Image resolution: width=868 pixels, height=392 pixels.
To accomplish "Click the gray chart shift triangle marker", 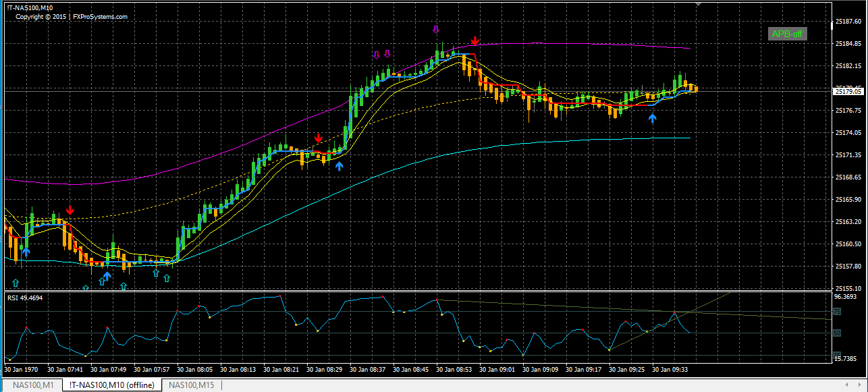I will pyautogui.click(x=699, y=4).
